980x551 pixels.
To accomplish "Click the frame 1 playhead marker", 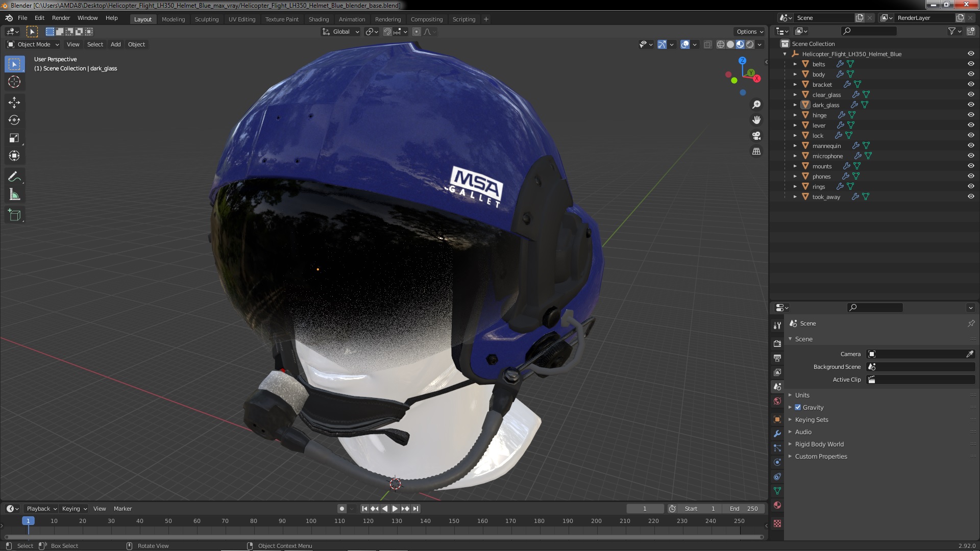I will point(28,521).
